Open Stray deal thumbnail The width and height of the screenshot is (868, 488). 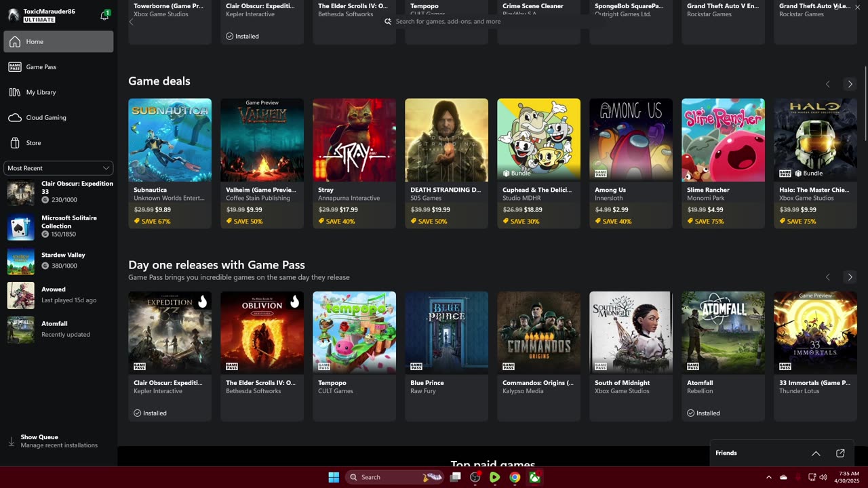pyautogui.click(x=354, y=140)
